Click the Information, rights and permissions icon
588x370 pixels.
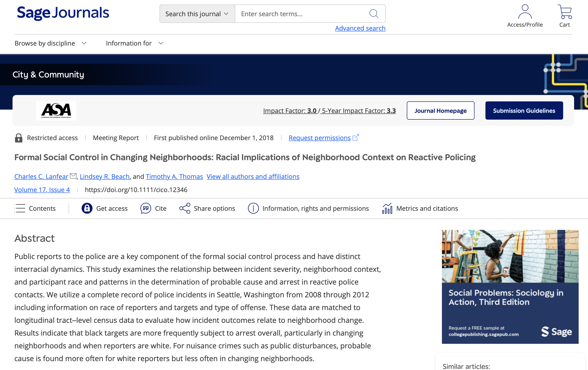click(x=253, y=208)
